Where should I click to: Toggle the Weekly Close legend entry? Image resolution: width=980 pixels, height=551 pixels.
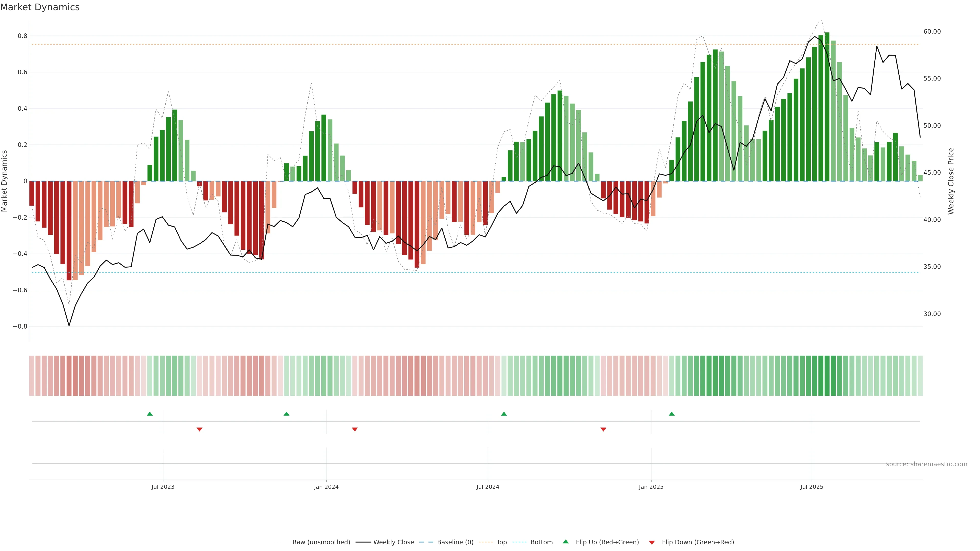coord(393,542)
